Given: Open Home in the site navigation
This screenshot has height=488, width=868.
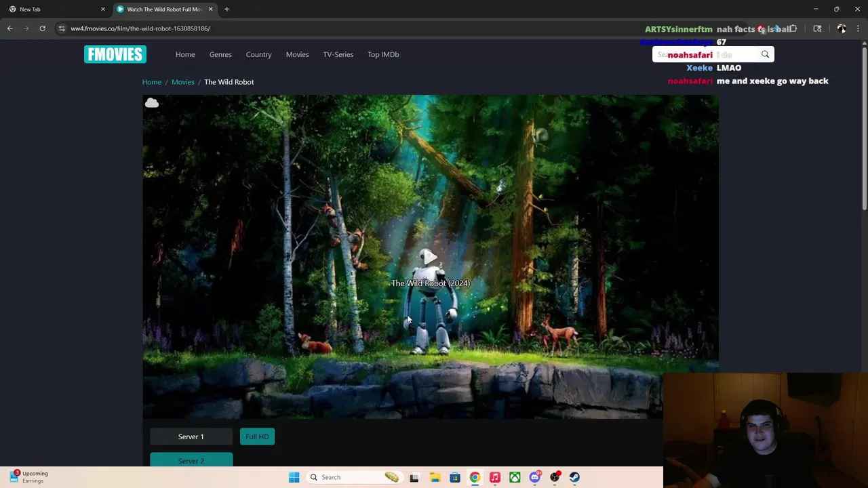Looking at the screenshot, I should pyautogui.click(x=185, y=54).
